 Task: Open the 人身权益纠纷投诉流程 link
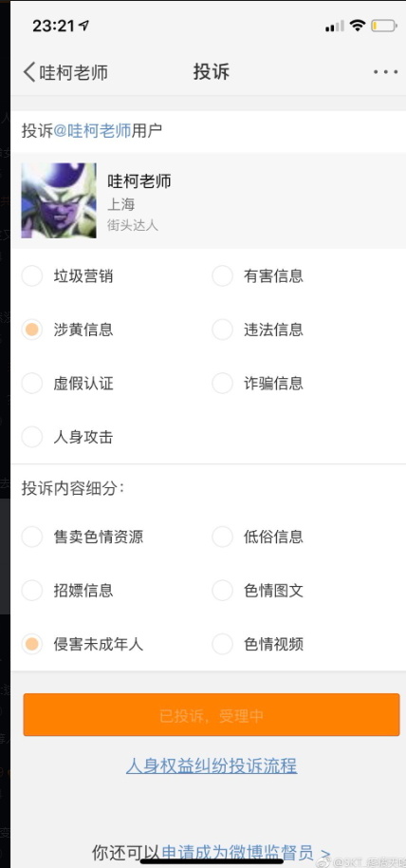pos(212,766)
